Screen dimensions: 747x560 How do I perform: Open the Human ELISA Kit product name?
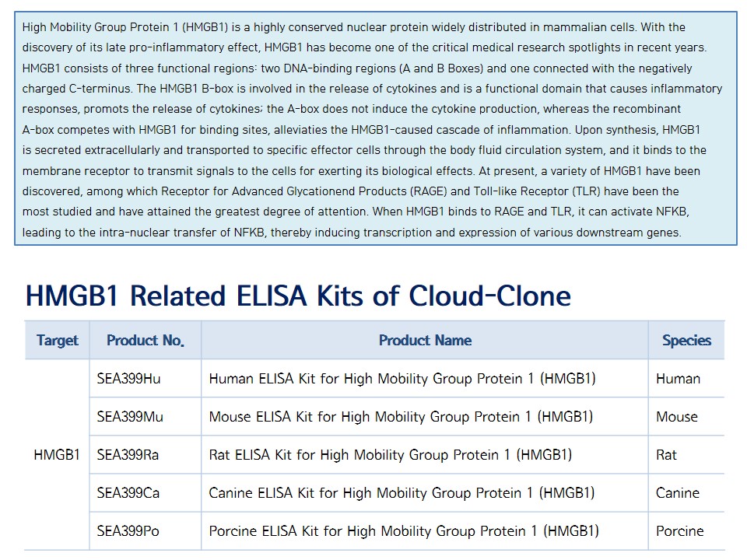point(402,379)
